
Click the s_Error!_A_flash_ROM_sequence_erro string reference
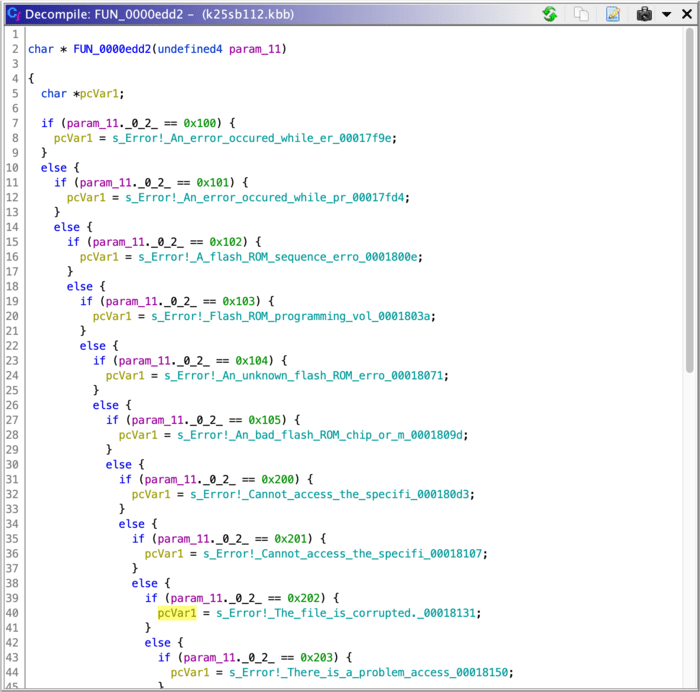[x=277, y=258]
